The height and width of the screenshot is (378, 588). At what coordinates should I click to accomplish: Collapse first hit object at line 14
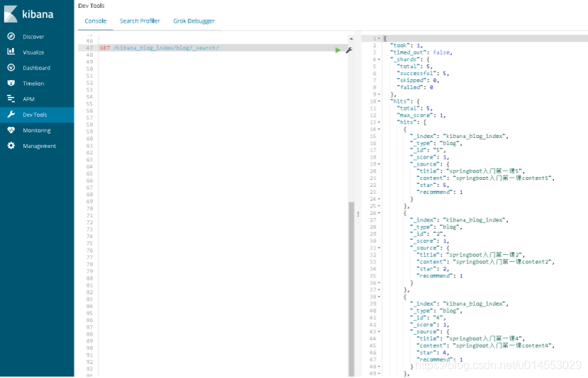point(379,130)
